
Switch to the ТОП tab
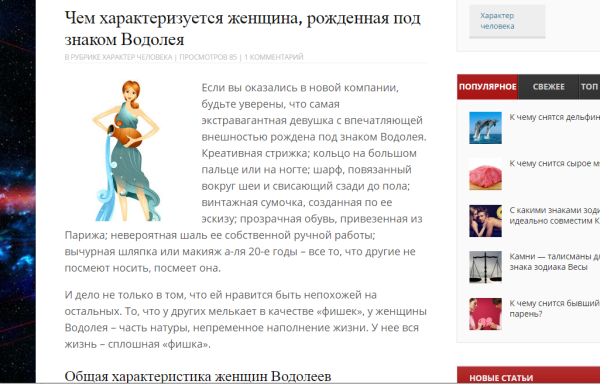[589, 87]
